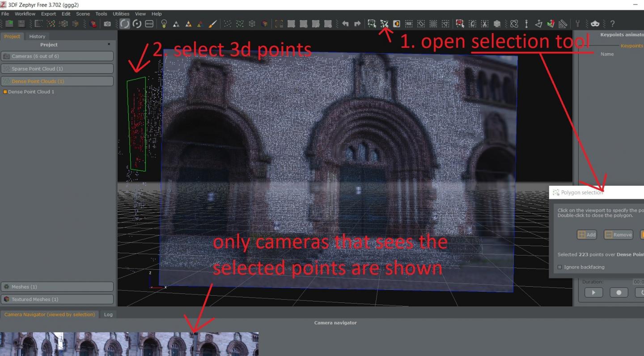Switch to the Log tab
This screenshot has width=644, height=356.
(x=108, y=314)
